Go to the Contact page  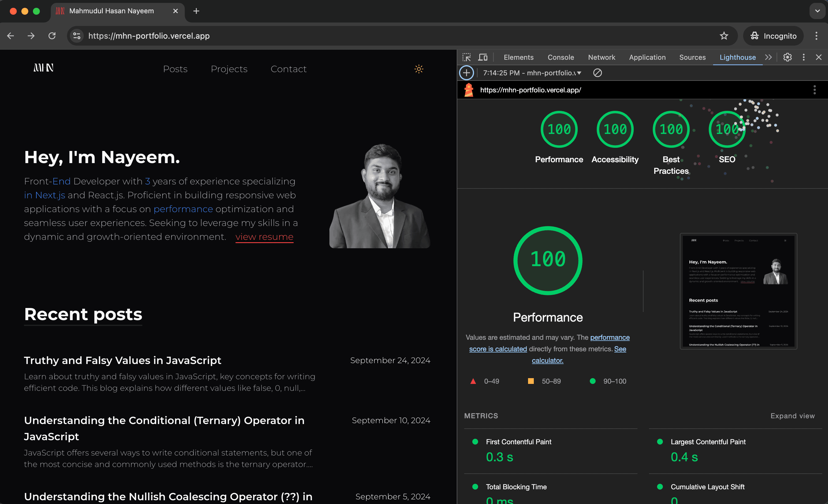[288, 69]
